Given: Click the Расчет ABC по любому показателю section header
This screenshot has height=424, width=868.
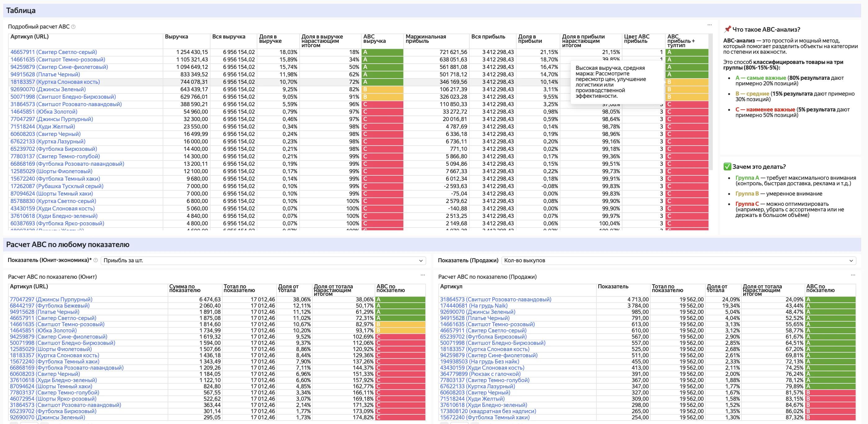Looking at the screenshot, I should tap(68, 245).
